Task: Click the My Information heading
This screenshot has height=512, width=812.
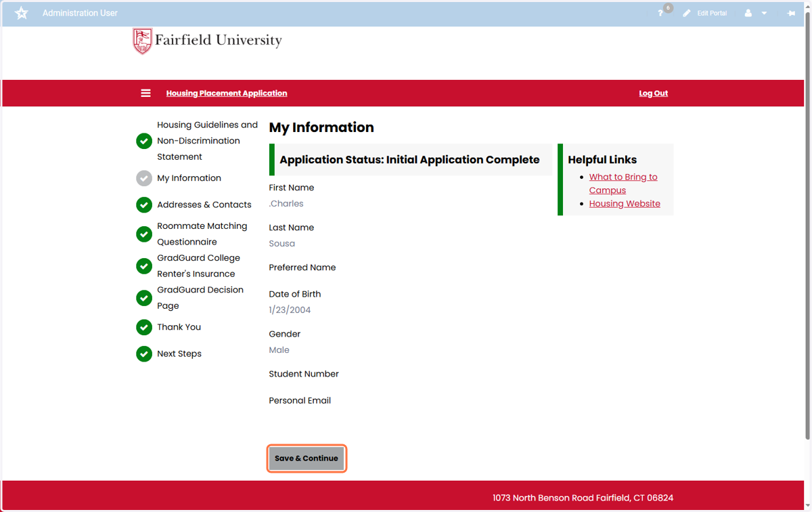Action: (321, 127)
